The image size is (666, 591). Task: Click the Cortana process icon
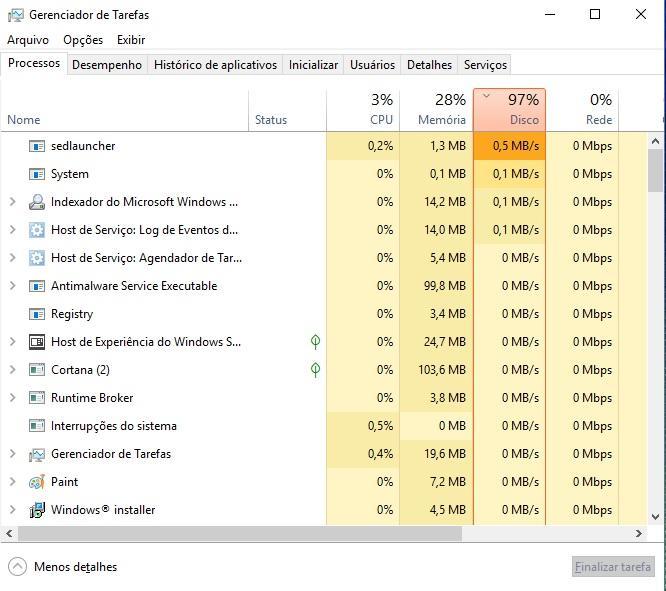[37, 370]
